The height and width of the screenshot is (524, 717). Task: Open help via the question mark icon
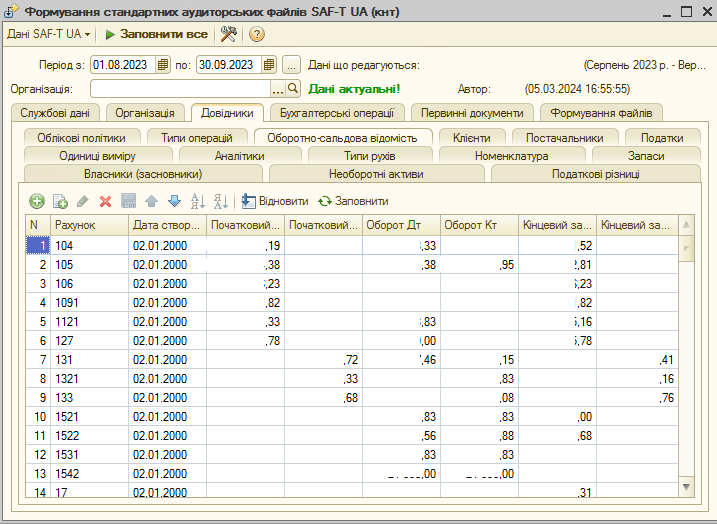coord(257,34)
